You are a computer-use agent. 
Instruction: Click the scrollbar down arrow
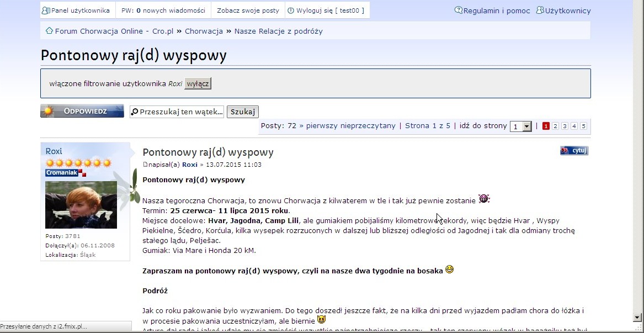[x=637, y=317]
